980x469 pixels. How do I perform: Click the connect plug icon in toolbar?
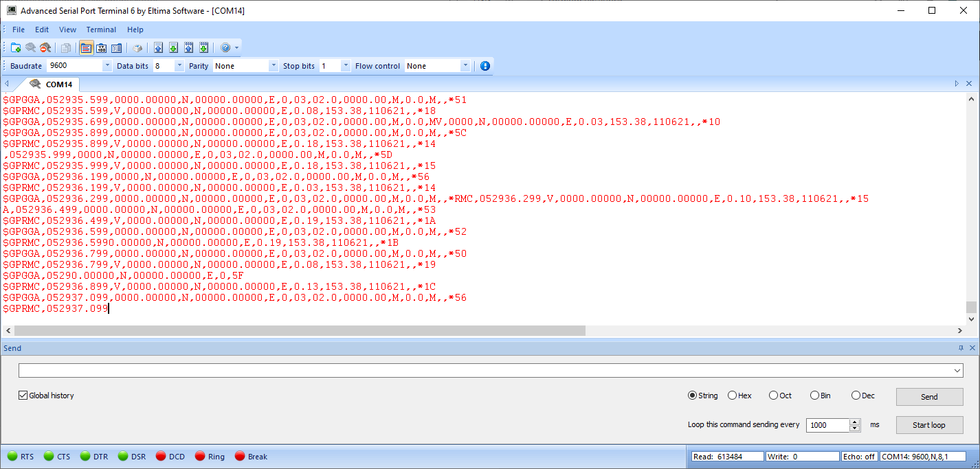click(30, 47)
